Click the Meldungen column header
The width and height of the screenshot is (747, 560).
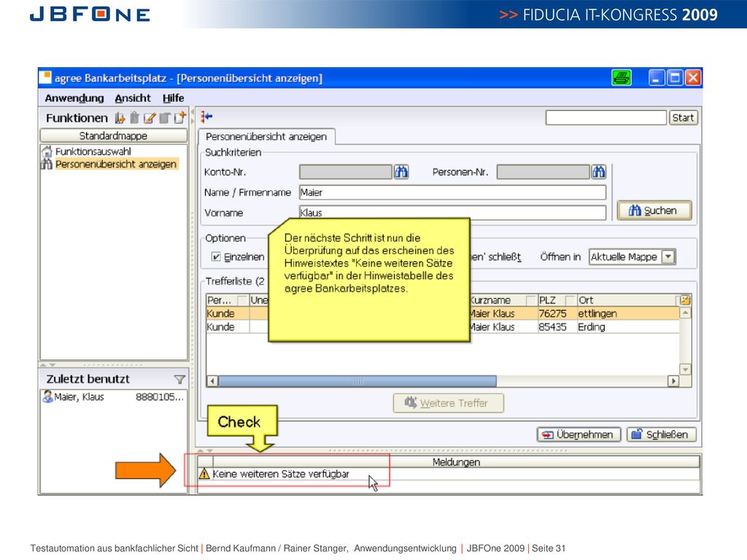(x=456, y=462)
